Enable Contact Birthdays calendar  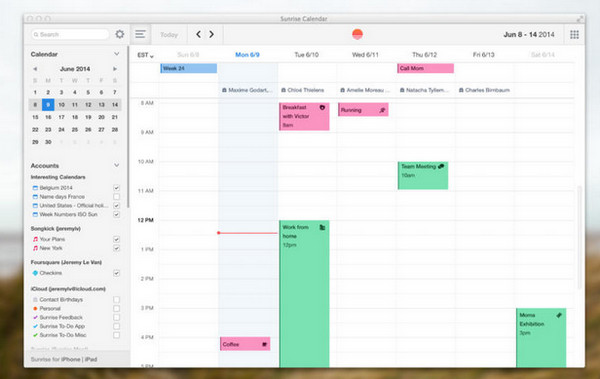117,300
